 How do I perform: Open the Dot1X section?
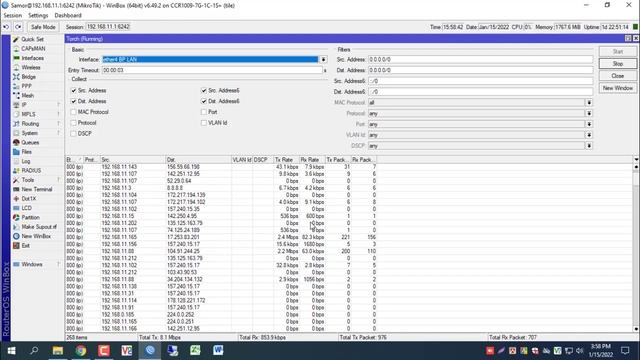coord(29,199)
